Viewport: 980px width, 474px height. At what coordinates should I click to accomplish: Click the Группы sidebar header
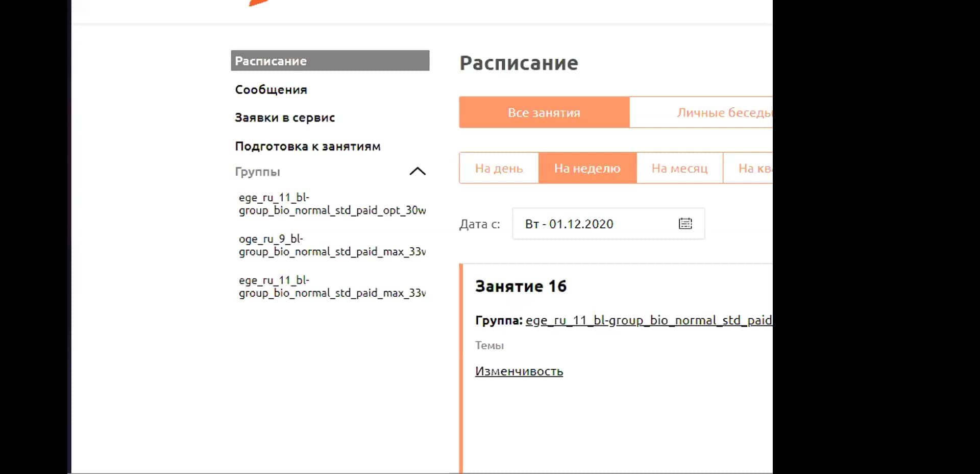click(x=258, y=172)
